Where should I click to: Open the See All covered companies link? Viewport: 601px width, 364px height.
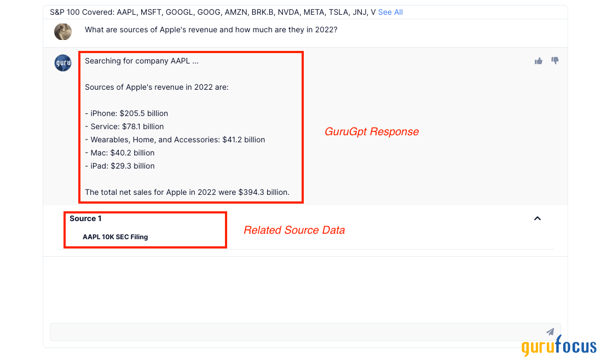click(390, 12)
